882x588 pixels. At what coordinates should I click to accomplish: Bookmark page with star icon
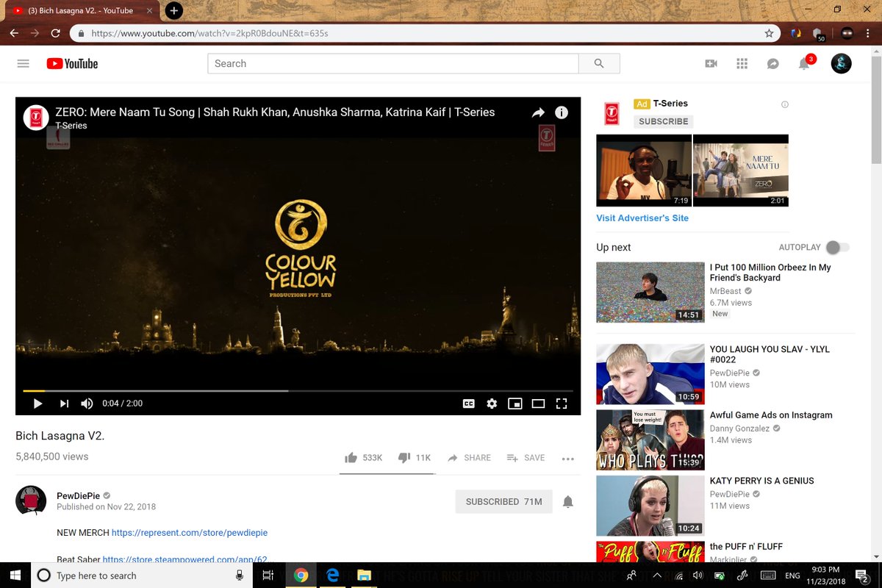(x=769, y=33)
